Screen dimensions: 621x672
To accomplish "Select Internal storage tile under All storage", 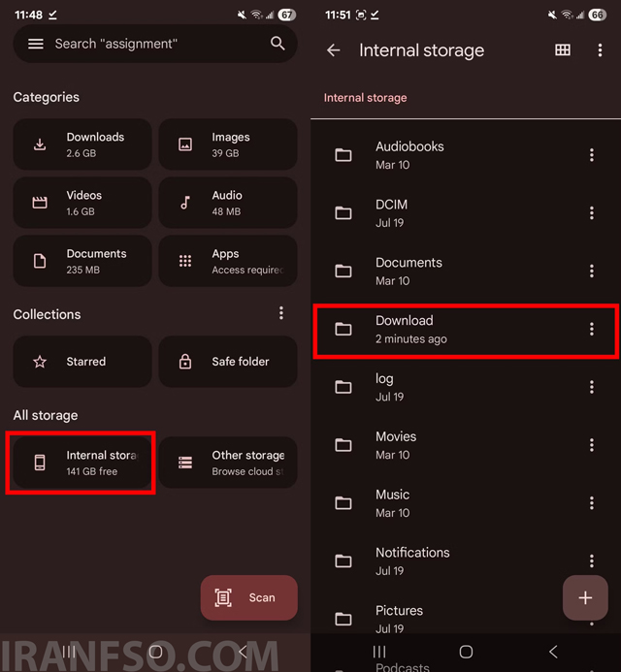I will tap(82, 463).
